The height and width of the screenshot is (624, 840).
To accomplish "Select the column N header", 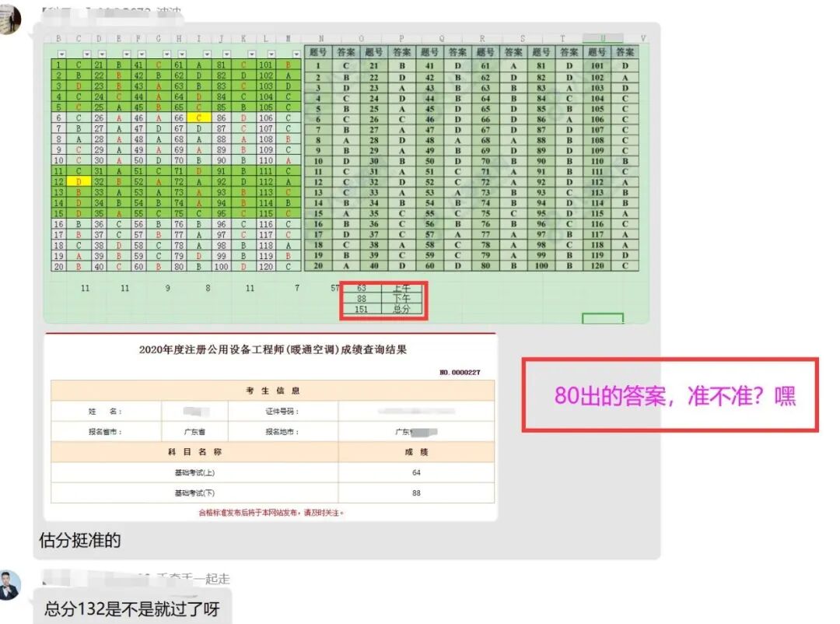I will 321,39.
